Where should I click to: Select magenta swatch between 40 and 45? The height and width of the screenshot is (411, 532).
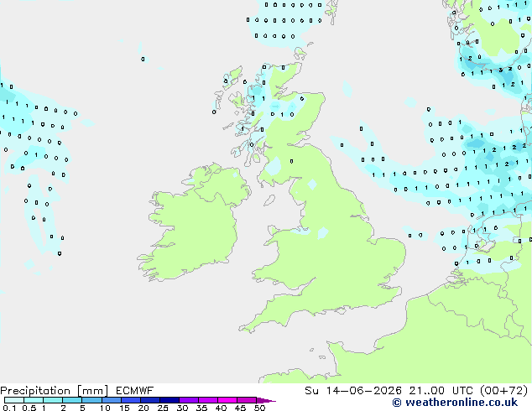[227, 400]
